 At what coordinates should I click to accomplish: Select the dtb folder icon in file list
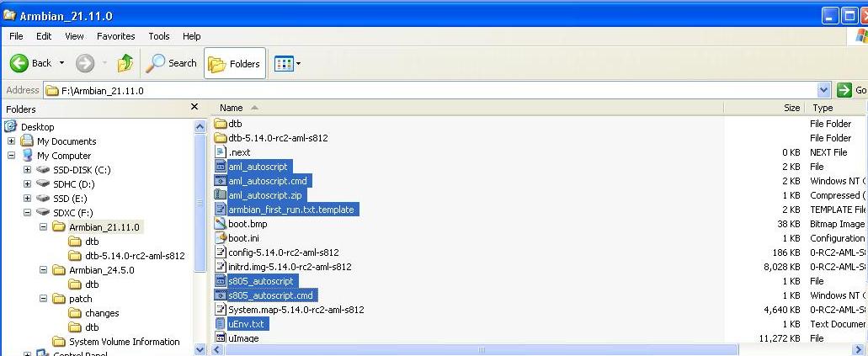(221, 124)
